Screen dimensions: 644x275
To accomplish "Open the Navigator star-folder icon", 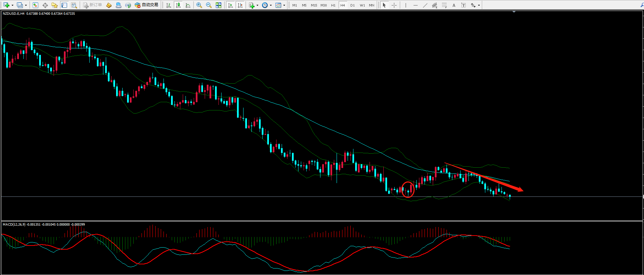I will coord(54,5).
